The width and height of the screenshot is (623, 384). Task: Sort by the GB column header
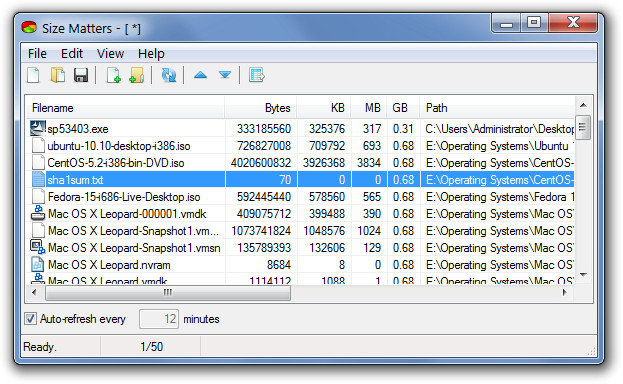coord(403,108)
